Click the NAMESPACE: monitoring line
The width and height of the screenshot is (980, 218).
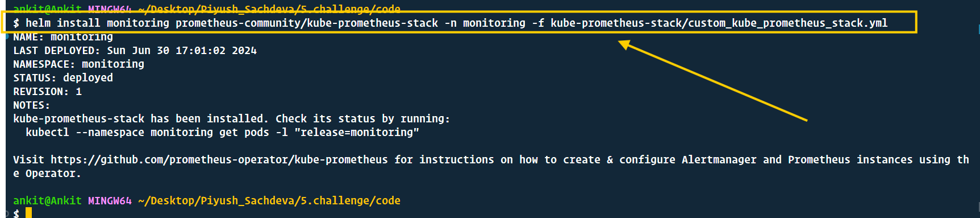pyautogui.click(x=78, y=64)
